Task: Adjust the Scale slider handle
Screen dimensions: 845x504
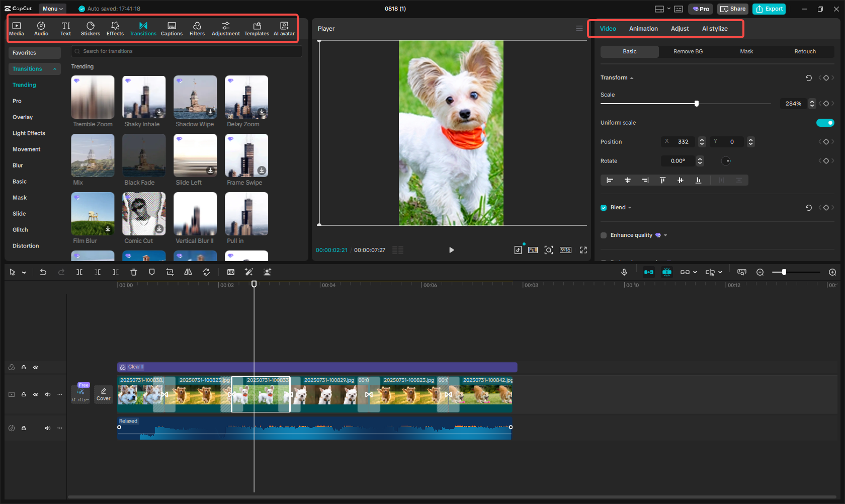Action: pyautogui.click(x=697, y=104)
